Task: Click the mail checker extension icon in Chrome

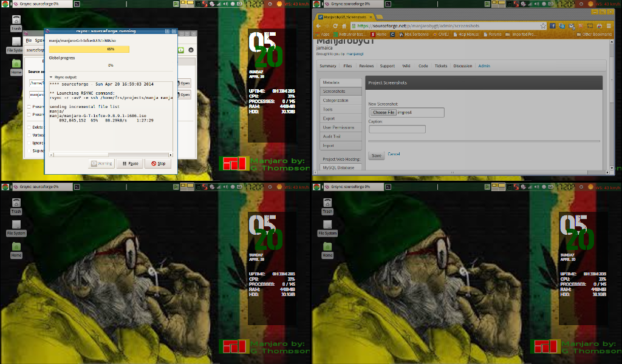Action: pos(572,25)
